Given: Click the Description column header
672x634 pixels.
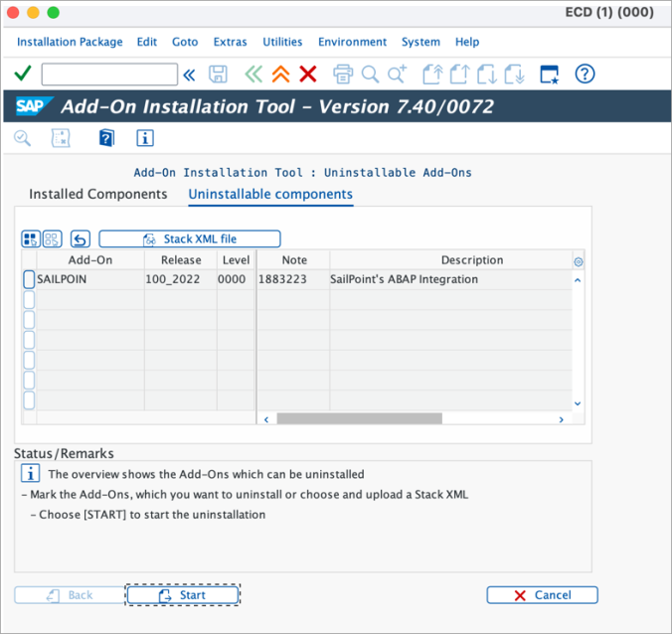Looking at the screenshot, I should click(451, 260).
